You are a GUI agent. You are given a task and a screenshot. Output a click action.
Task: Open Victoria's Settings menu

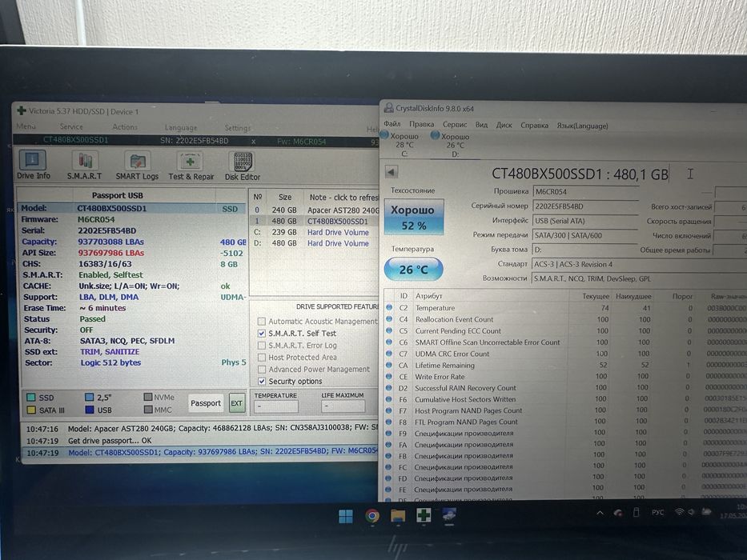click(x=237, y=128)
